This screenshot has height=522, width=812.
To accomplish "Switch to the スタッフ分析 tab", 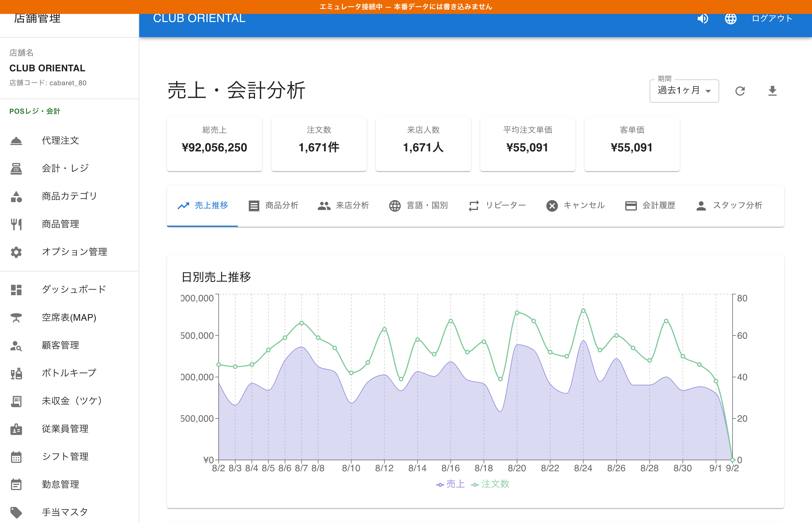I will tap(729, 205).
